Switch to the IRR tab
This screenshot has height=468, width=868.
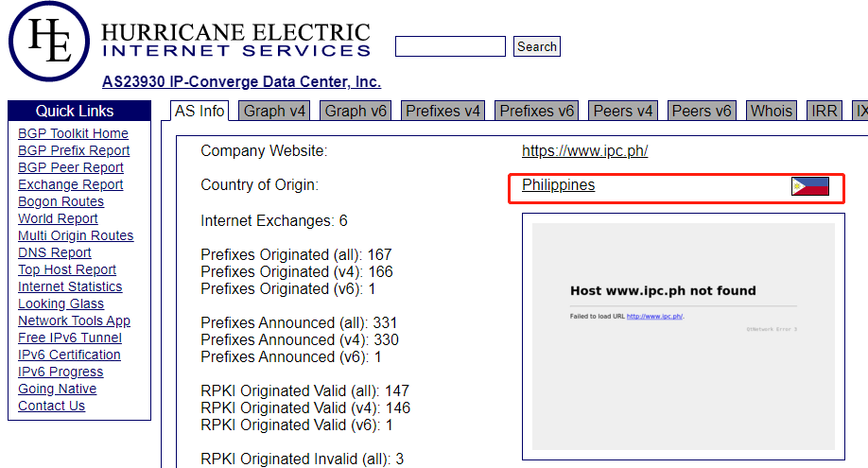click(825, 111)
